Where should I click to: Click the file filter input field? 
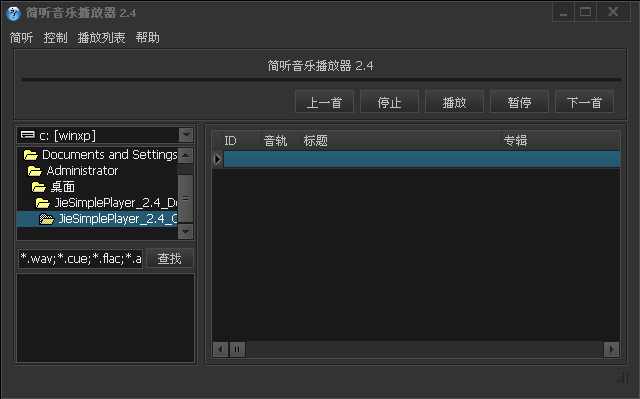point(80,259)
